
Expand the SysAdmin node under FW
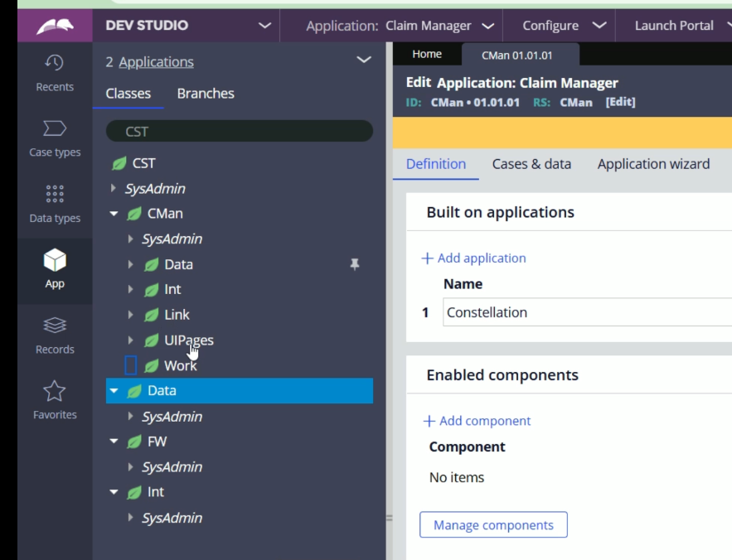coord(130,466)
